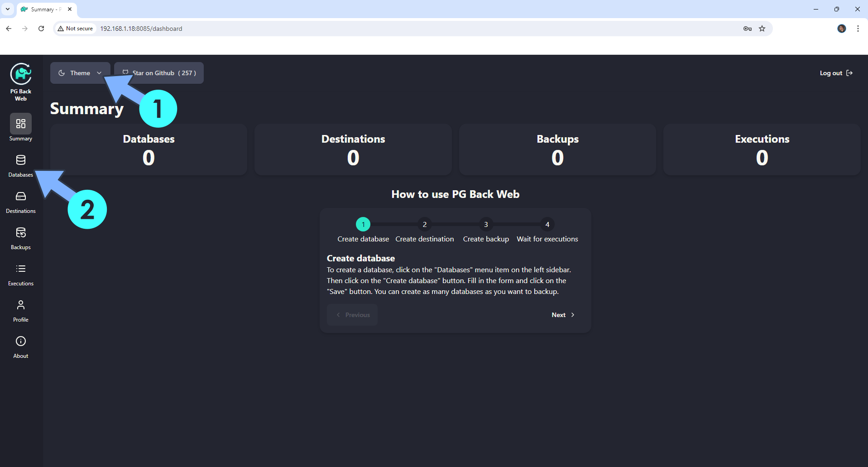The image size is (868, 467).
Task: Click the 'Create backup' step label
Action: (486, 239)
